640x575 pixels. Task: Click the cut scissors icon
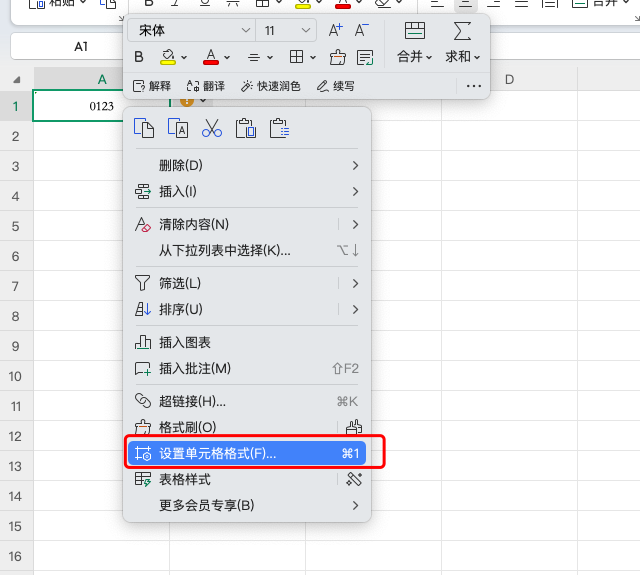click(212, 128)
